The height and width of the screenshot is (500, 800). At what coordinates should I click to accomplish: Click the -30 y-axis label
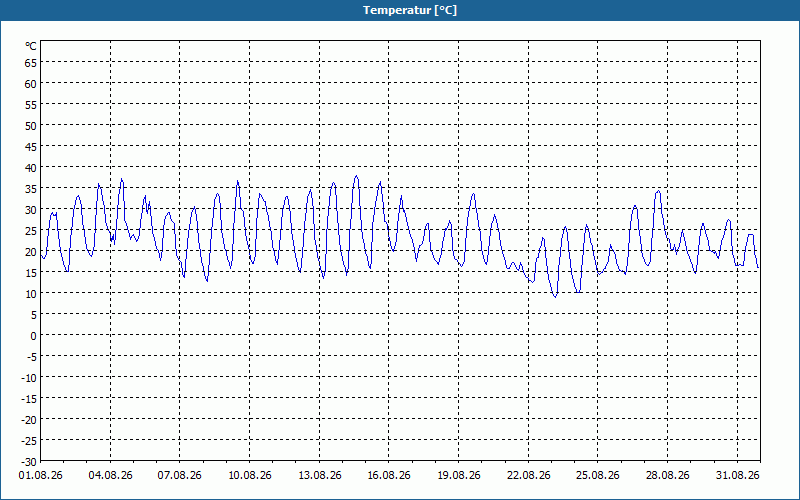click(x=29, y=462)
